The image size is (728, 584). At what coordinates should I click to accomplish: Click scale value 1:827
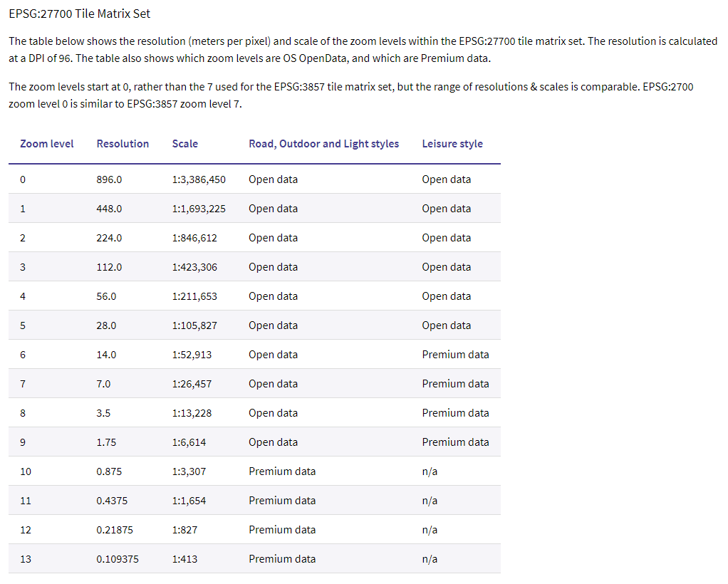[x=184, y=531]
